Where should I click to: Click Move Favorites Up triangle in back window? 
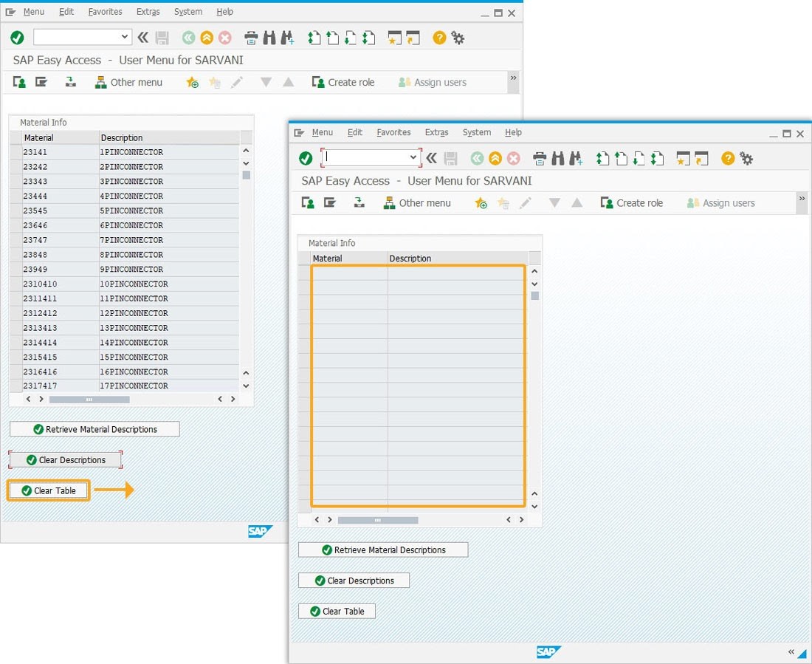click(289, 82)
